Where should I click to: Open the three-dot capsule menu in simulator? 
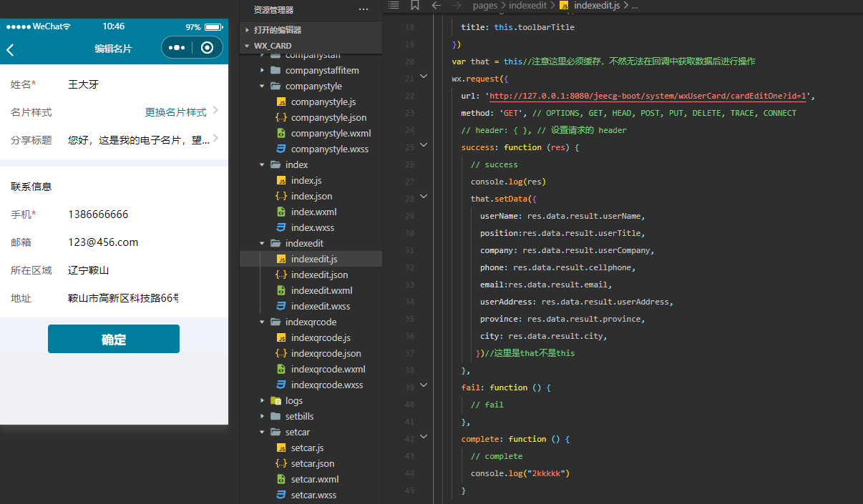pos(177,48)
